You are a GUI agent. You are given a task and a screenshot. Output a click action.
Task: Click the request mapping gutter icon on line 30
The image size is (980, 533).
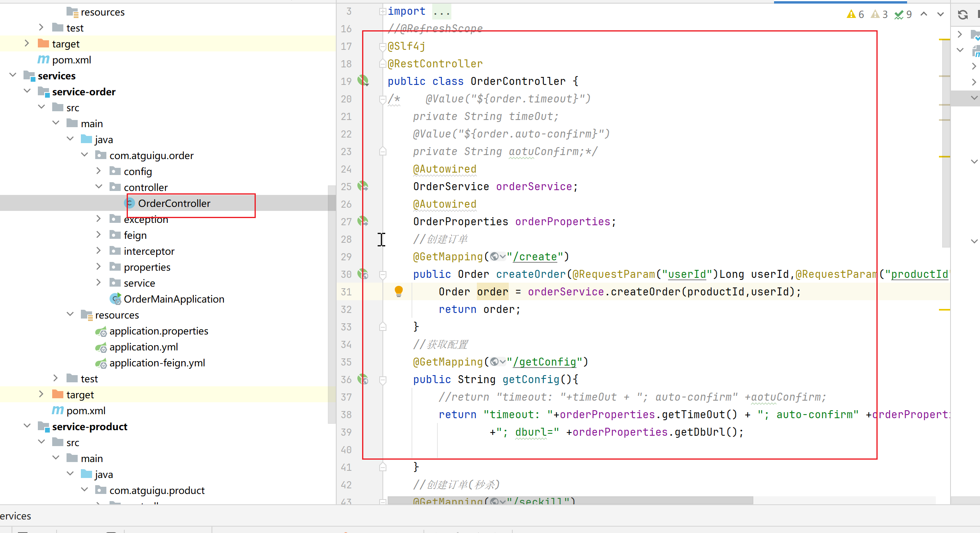coord(363,274)
